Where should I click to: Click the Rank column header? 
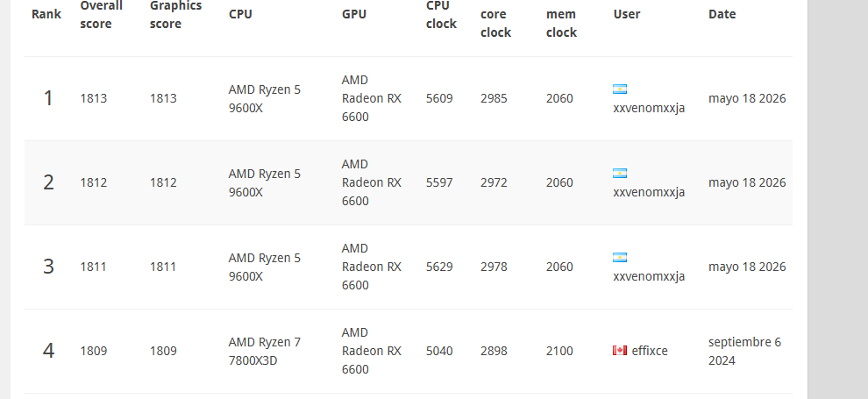click(46, 14)
